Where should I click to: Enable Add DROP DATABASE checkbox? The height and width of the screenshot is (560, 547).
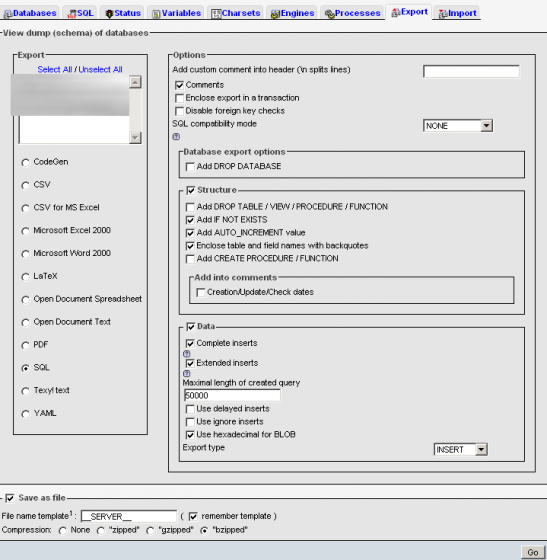[190, 167]
